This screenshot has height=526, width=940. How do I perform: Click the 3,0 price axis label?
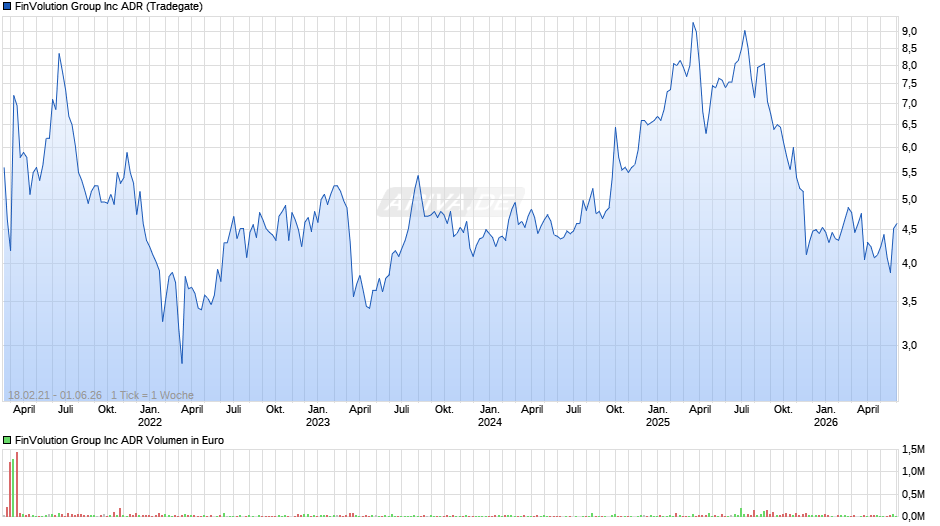pyautogui.click(x=909, y=345)
